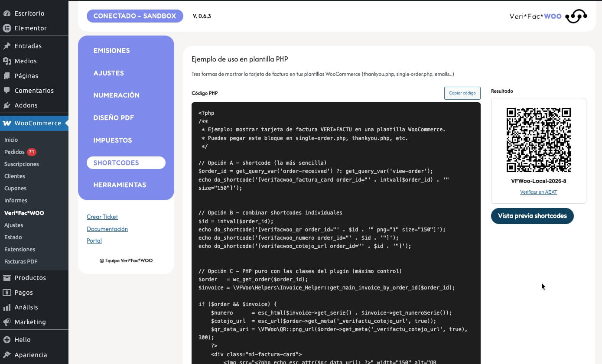Click the Pagos dollar icon
The height and width of the screenshot is (364, 602).
click(7, 292)
